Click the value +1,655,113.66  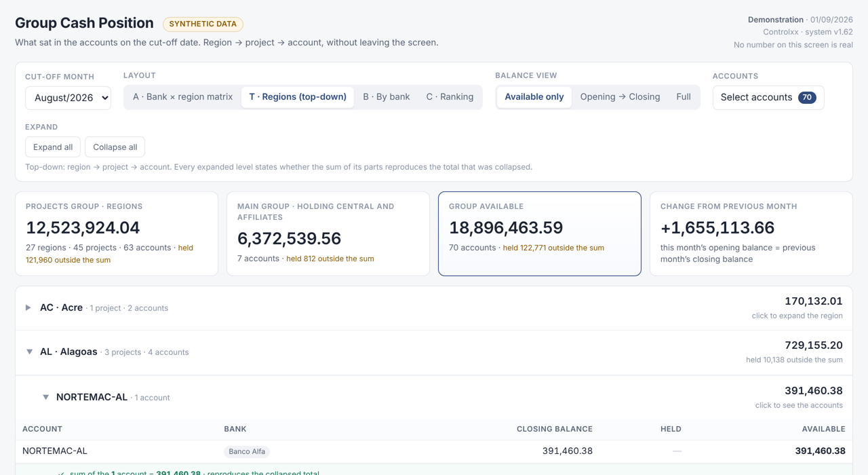pyautogui.click(x=717, y=227)
